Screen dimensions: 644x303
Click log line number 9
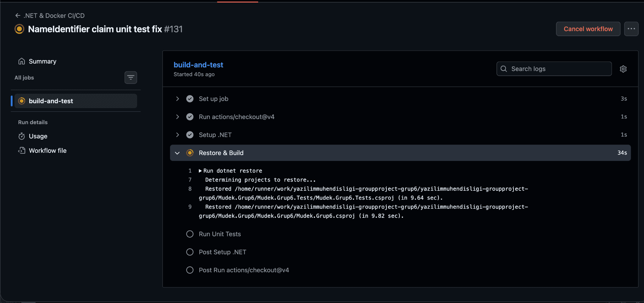(190, 207)
